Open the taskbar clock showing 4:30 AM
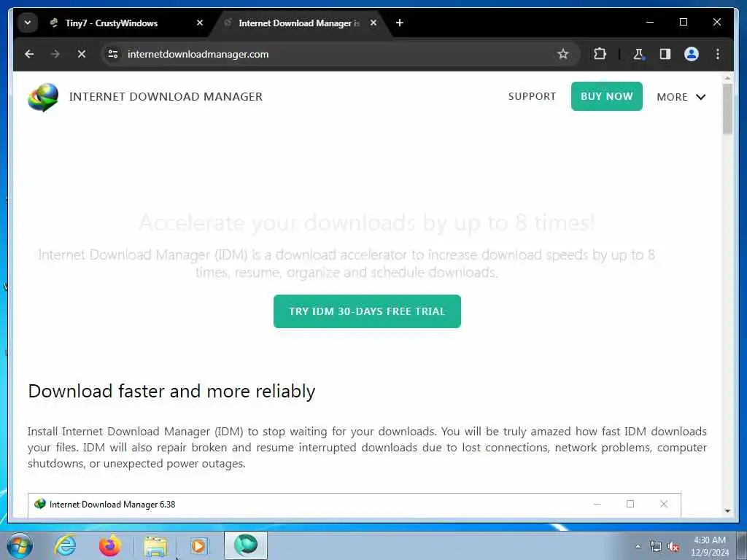This screenshot has width=747, height=560. coord(709,546)
